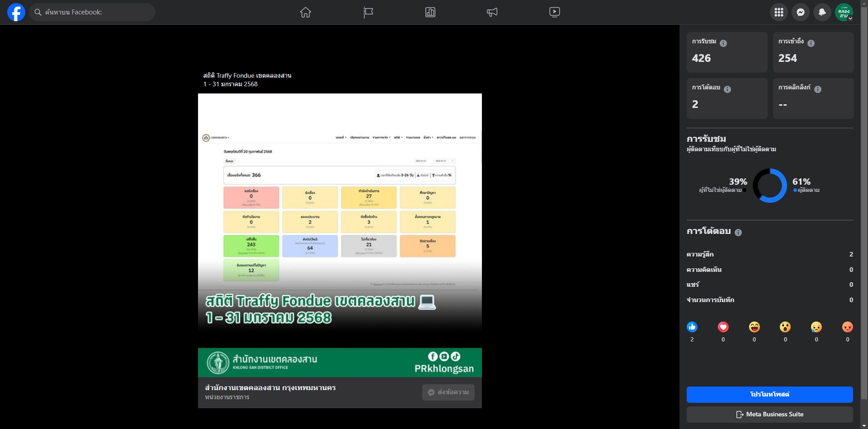The height and width of the screenshot is (429, 868).
Task: Open the notifications bell icon
Action: (822, 12)
